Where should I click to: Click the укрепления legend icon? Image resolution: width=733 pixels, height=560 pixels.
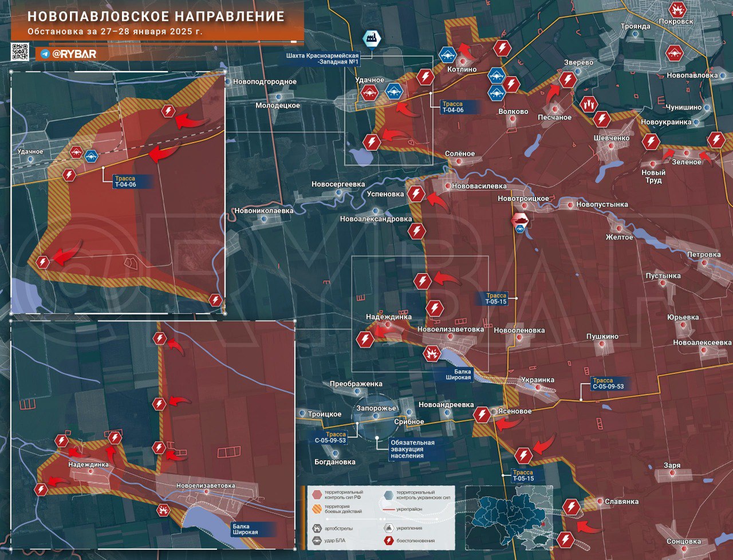(389, 528)
